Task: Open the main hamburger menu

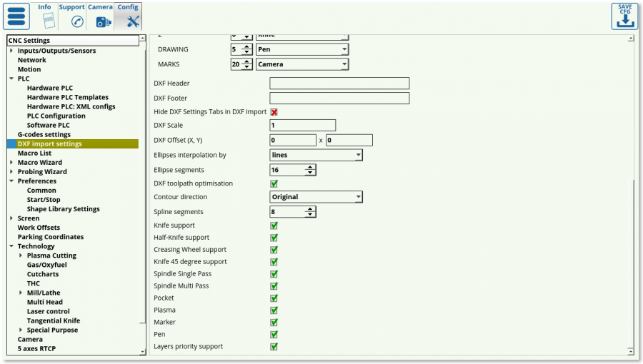Action: coord(16,16)
